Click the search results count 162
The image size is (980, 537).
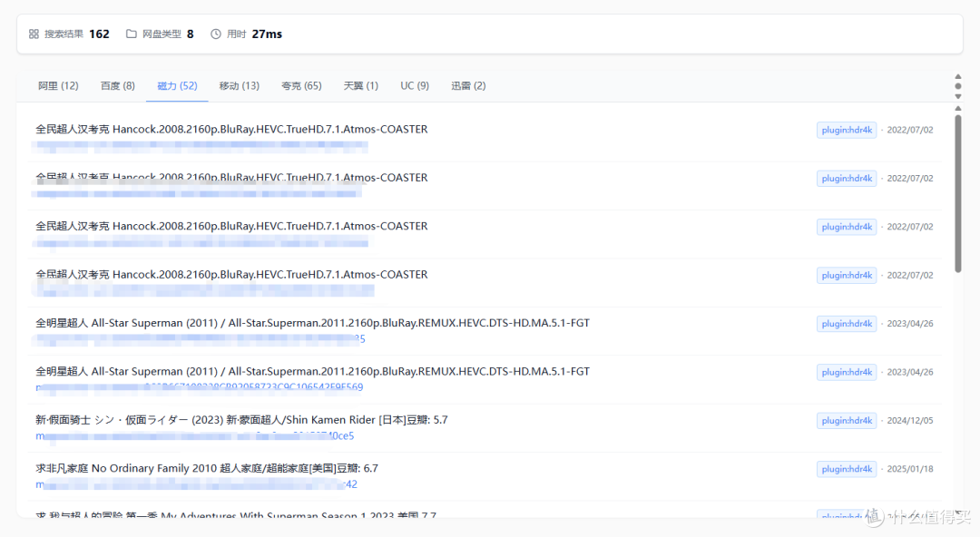[100, 34]
